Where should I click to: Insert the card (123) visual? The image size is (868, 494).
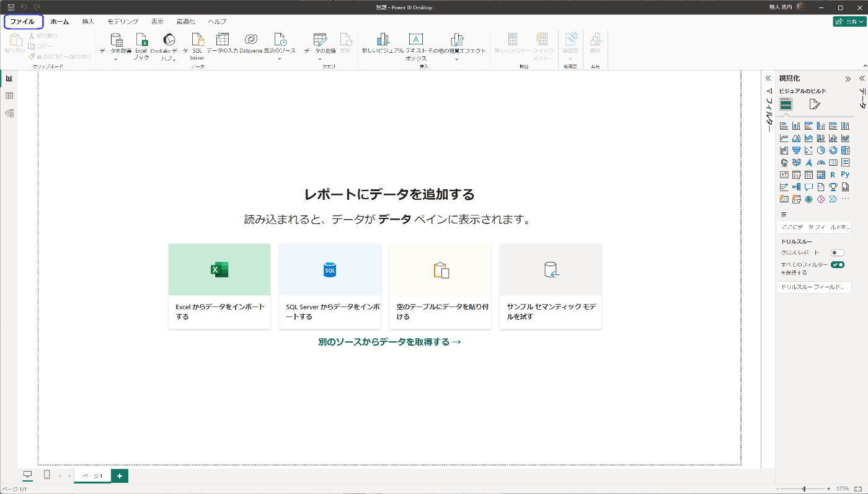833,163
